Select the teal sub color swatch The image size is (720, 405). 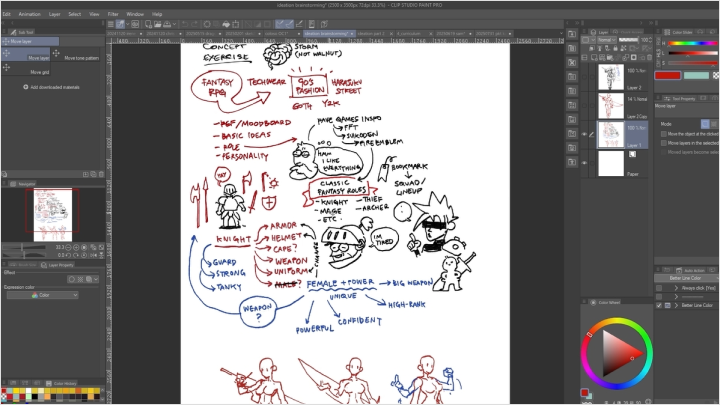[696, 75]
